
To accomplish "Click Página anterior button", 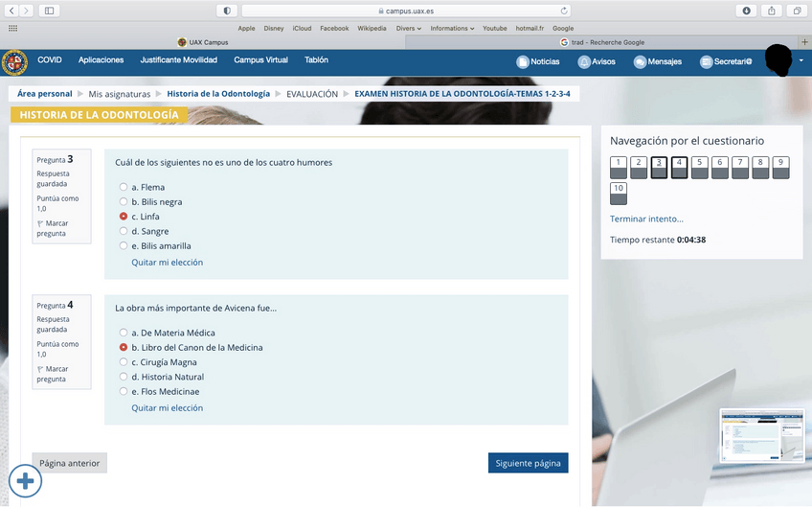I will (x=69, y=463).
